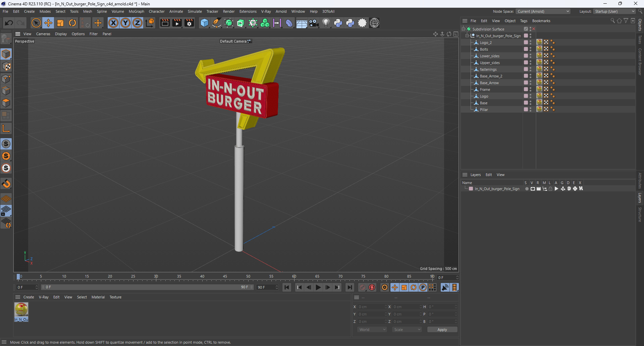Open Edit Render Settings icon

[189, 23]
